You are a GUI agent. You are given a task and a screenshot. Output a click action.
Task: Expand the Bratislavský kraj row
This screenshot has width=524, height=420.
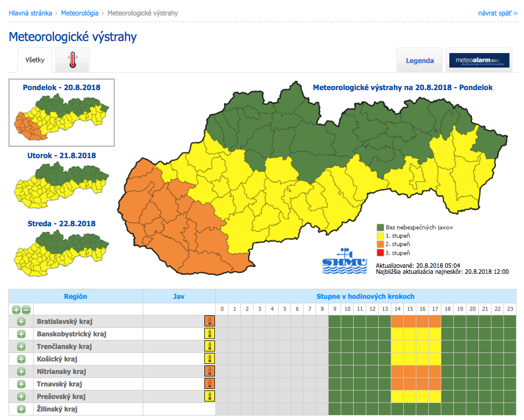(x=21, y=321)
